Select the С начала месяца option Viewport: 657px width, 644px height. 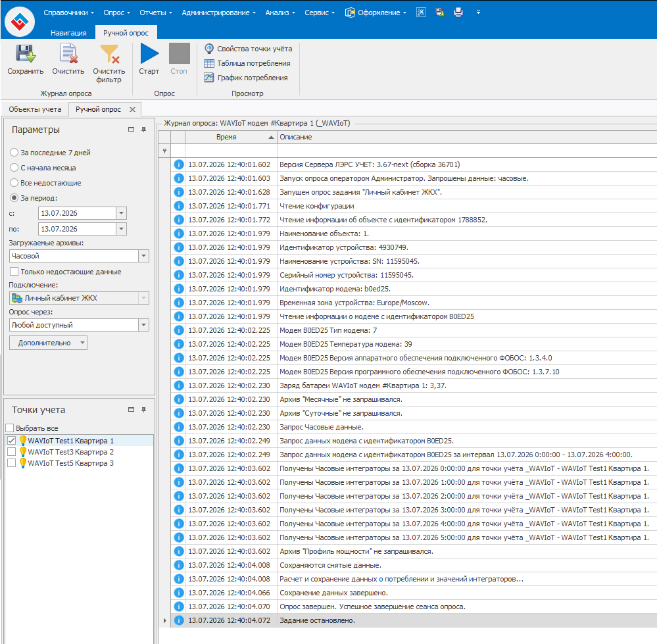click(14, 168)
